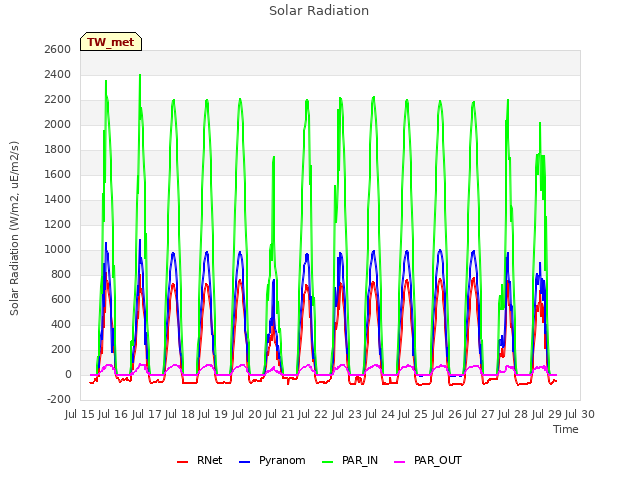
Task: Click the PAR_OUT legend label
Action: 438,460
